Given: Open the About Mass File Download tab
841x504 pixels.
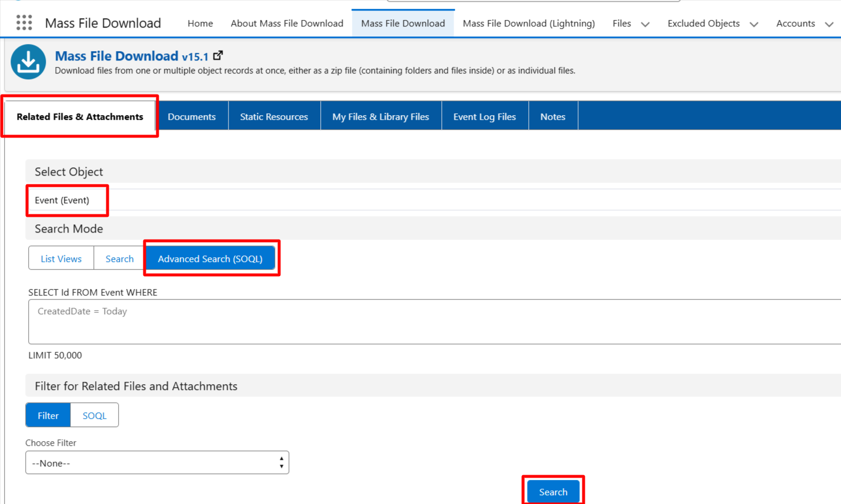Looking at the screenshot, I should (287, 23).
